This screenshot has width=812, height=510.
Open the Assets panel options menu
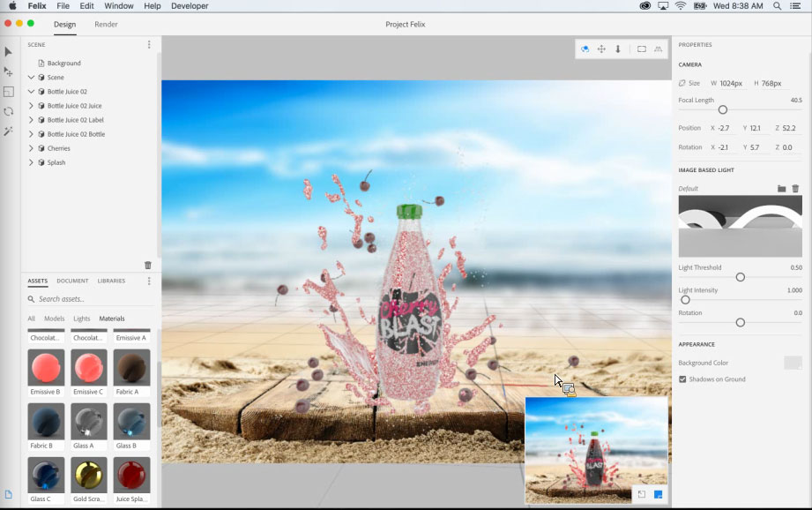pos(149,281)
